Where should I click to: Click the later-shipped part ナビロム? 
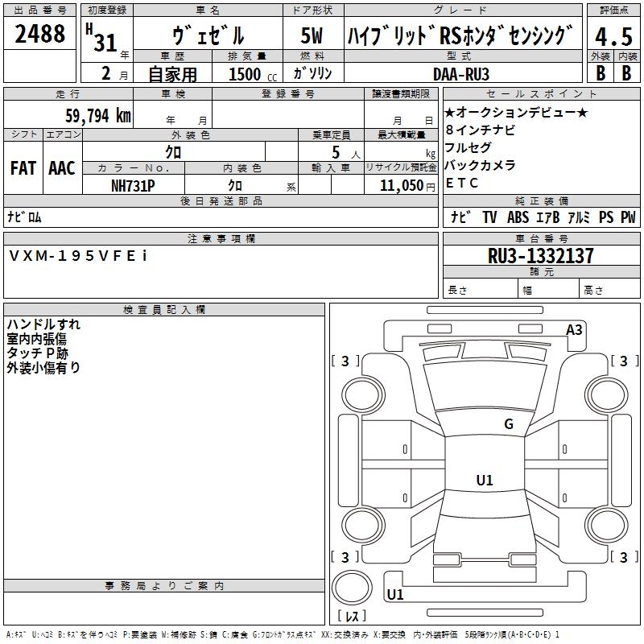pyautogui.click(x=24, y=217)
